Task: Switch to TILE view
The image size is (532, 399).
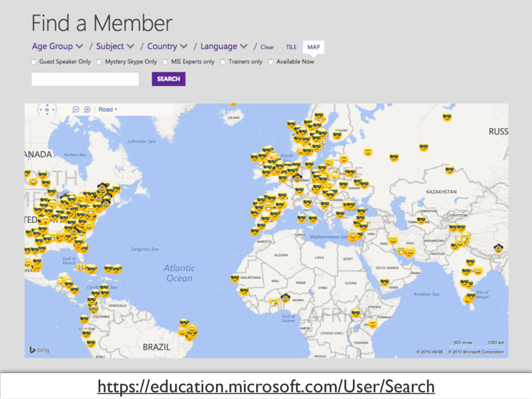Action: (x=291, y=47)
